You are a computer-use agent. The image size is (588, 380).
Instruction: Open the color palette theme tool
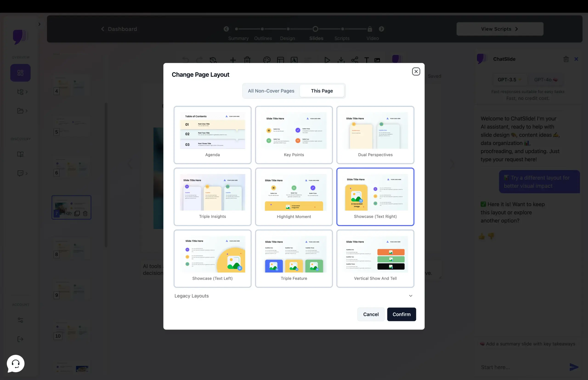click(x=267, y=60)
